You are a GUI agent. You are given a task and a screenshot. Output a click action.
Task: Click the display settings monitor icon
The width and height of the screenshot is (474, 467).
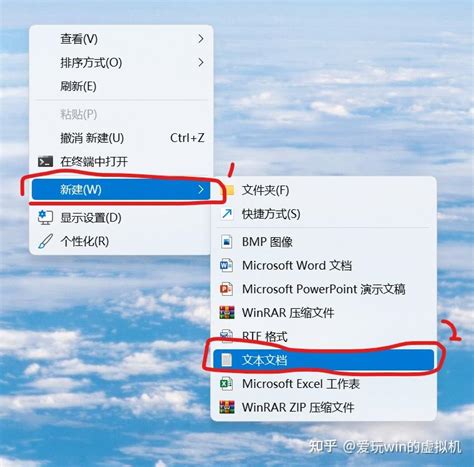45,218
